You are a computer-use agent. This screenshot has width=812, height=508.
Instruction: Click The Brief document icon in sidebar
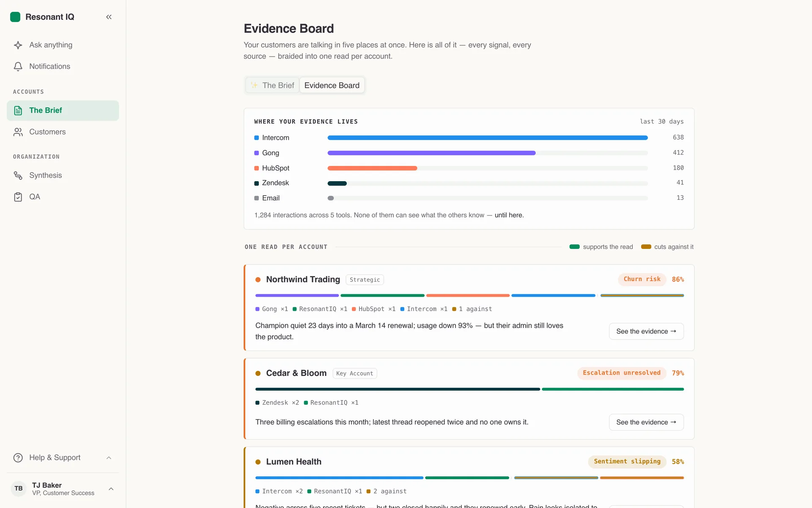tap(18, 110)
